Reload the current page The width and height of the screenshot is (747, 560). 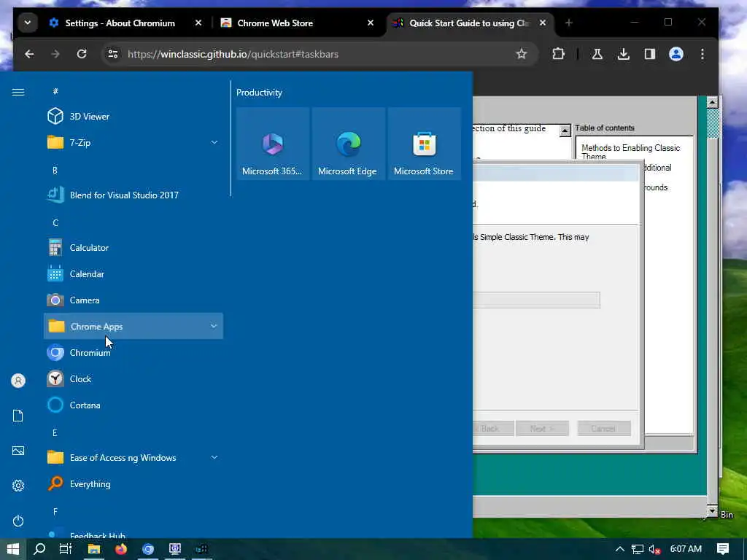[x=82, y=54]
